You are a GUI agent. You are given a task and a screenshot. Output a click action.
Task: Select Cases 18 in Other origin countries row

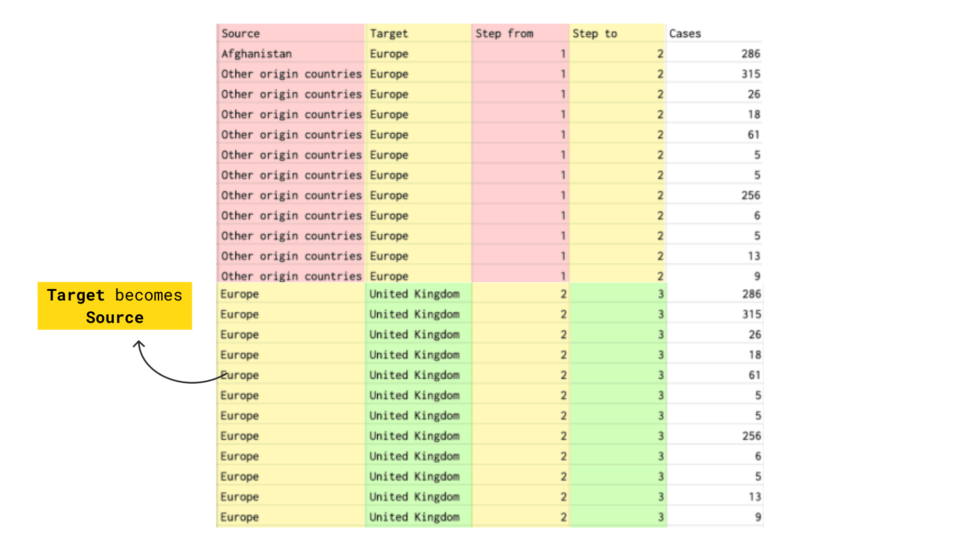pyautogui.click(x=754, y=114)
